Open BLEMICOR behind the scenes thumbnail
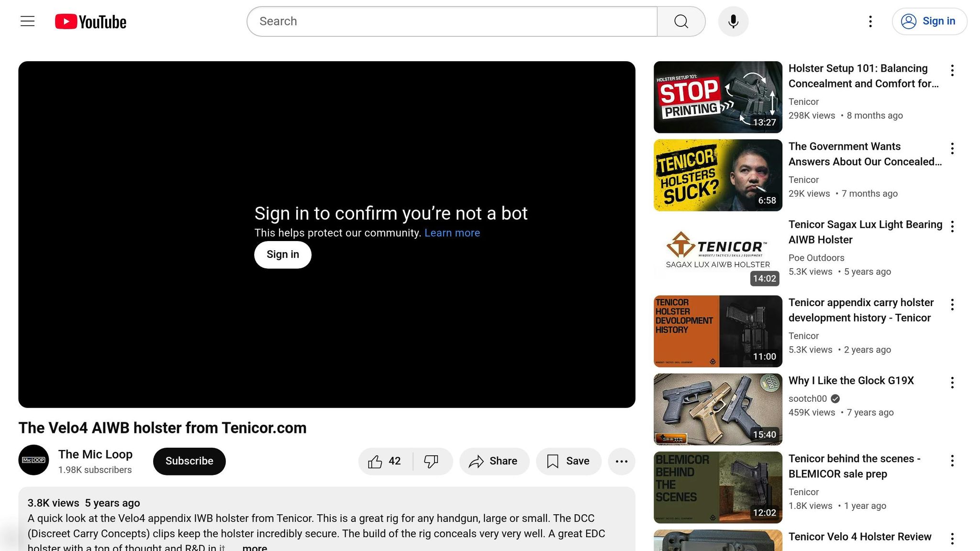Screen dimensions: 980x551 click(x=718, y=487)
